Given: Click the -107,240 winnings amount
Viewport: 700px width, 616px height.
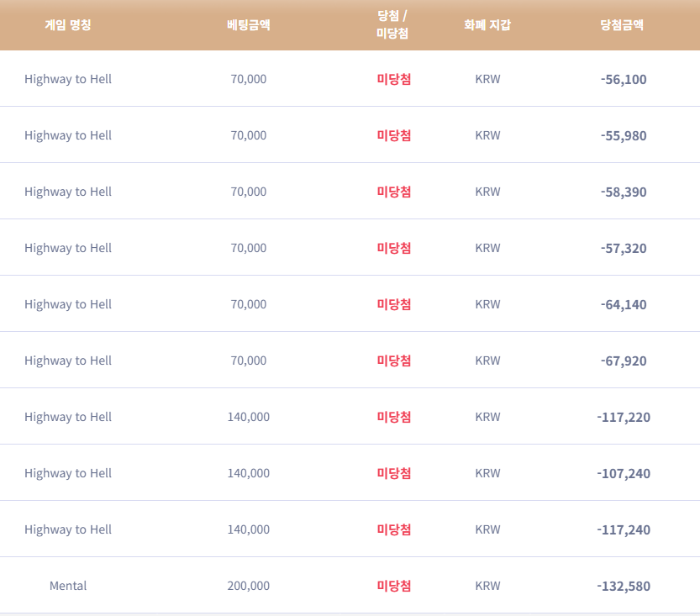Looking at the screenshot, I should coord(624,473).
